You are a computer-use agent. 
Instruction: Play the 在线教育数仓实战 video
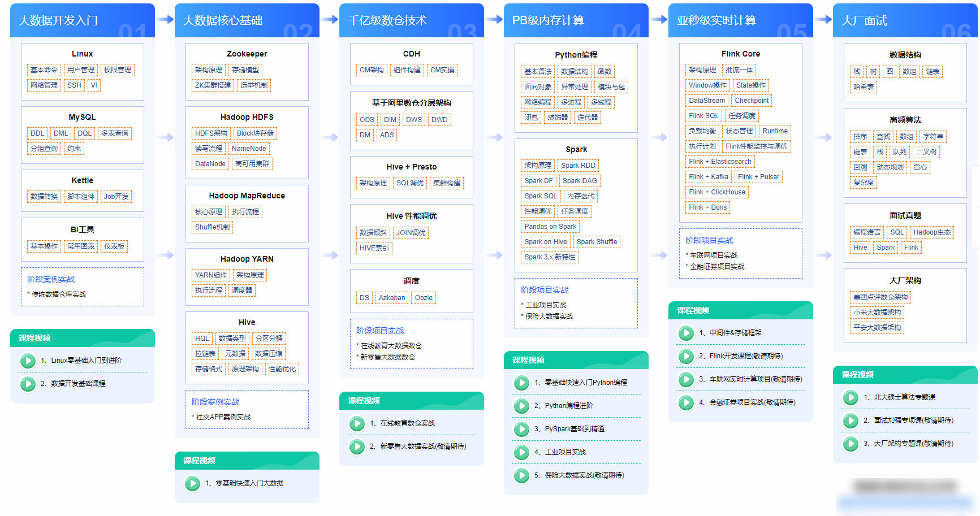click(x=357, y=423)
